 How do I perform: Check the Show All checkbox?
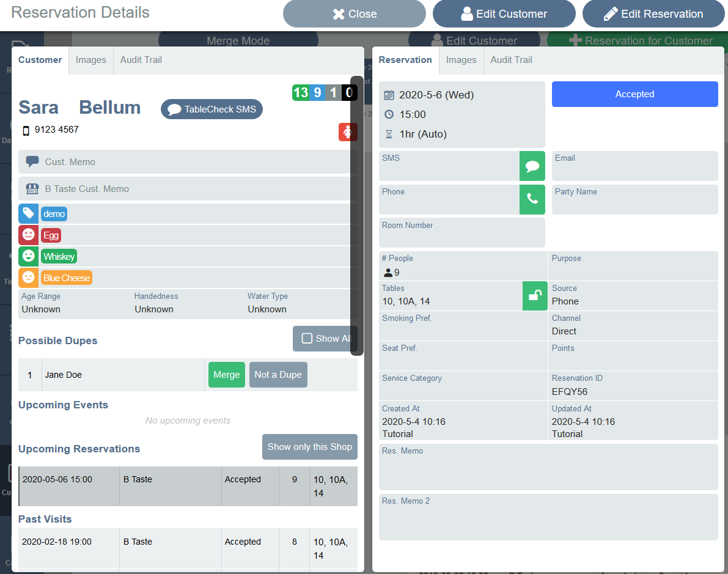coord(307,339)
